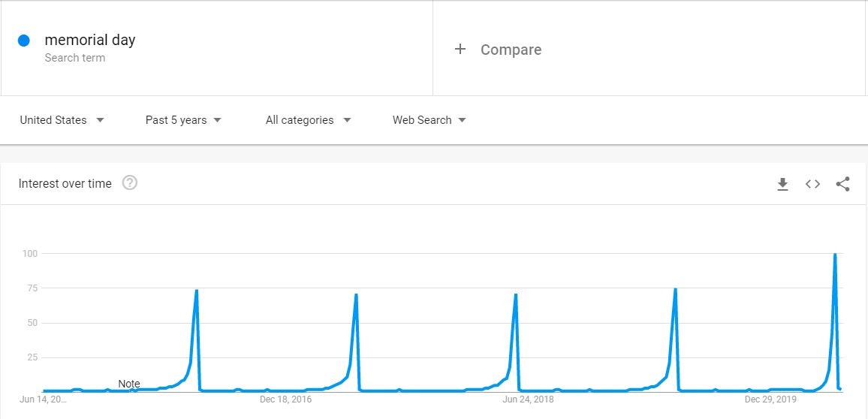Click the plus icon next to Compare
The image size is (868, 419).
pyautogui.click(x=460, y=50)
